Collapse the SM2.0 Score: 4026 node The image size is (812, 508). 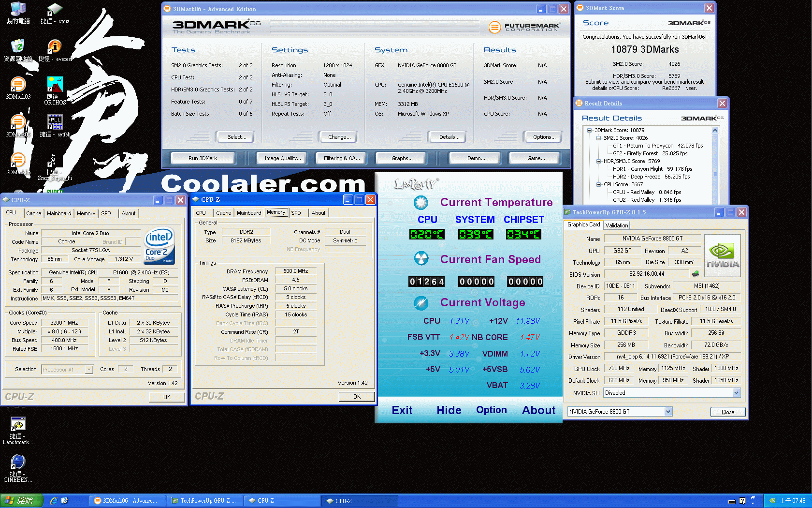point(598,138)
